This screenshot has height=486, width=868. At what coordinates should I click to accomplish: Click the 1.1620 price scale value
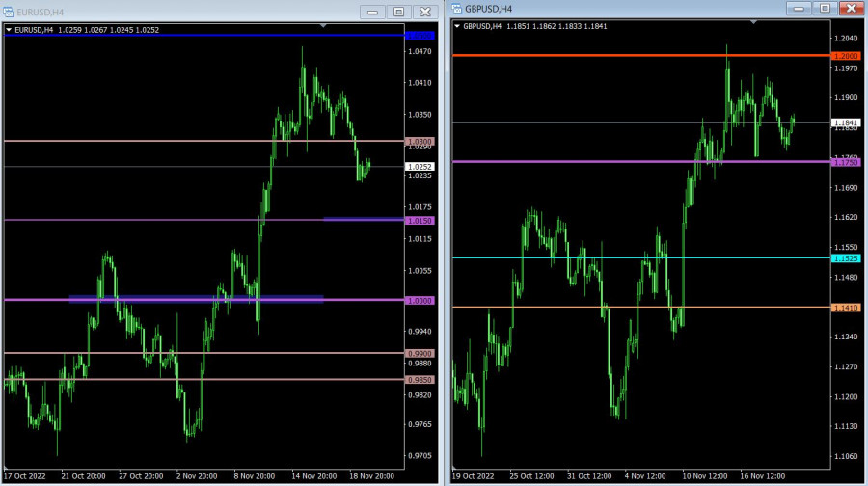coord(846,218)
